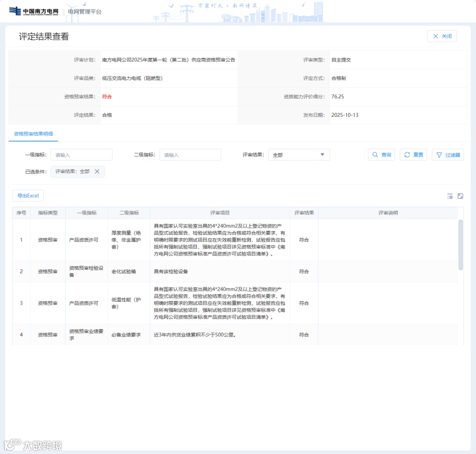Image resolution: width=476 pixels, height=454 pixels.
Task: Remove the 评审结果：全部 condition tag
Action: pyautogui.click(x=97, y=171)
